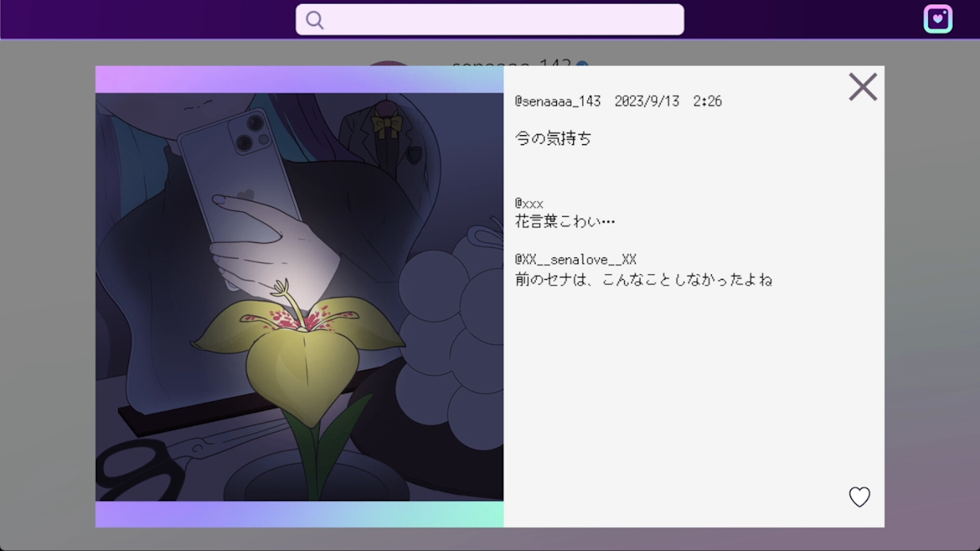Viewport: 980px width, 551px height.
Task: Open commenter @xxx's username
Action: pos(529,204)
